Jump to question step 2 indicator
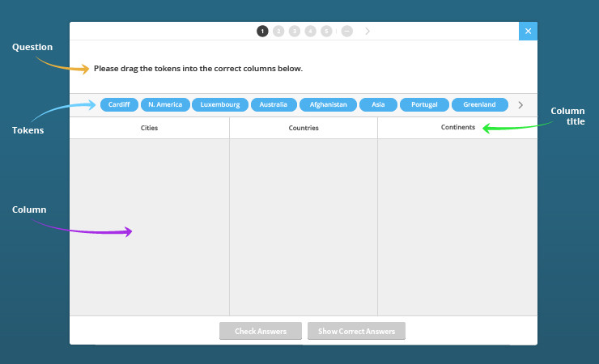Viewport: 599px width, 364px height. 278,32
